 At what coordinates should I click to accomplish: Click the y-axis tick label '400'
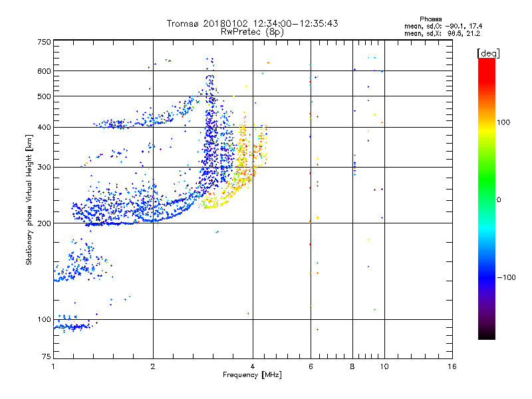click(x=44, y=127)
